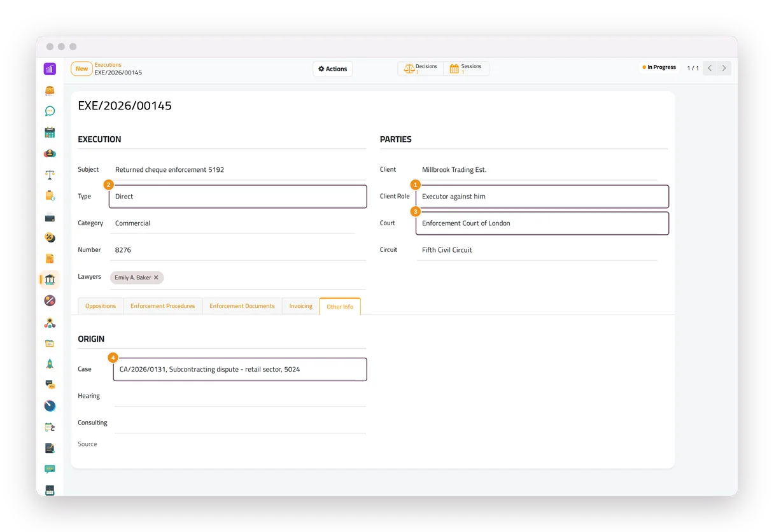Switch to the Oppositions tab
Image resolution: width=774 pixels, height=532 pixels.
(x=101, y=306)
